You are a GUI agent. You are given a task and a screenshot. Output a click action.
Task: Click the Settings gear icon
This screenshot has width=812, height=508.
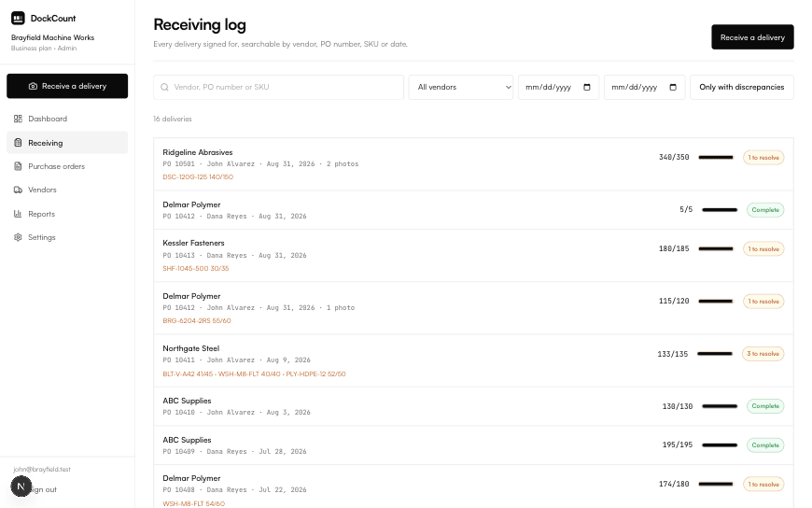pos(18,237)
